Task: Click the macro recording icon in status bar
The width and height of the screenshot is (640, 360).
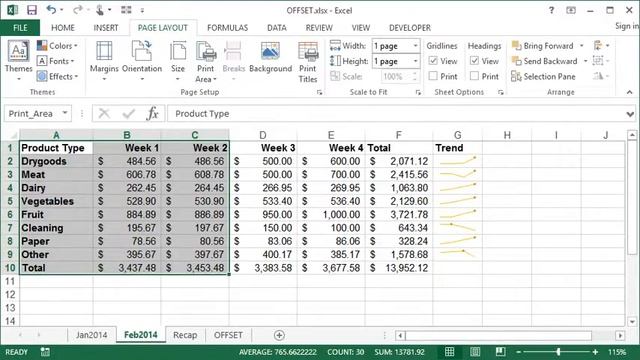Action: point(45,352)
